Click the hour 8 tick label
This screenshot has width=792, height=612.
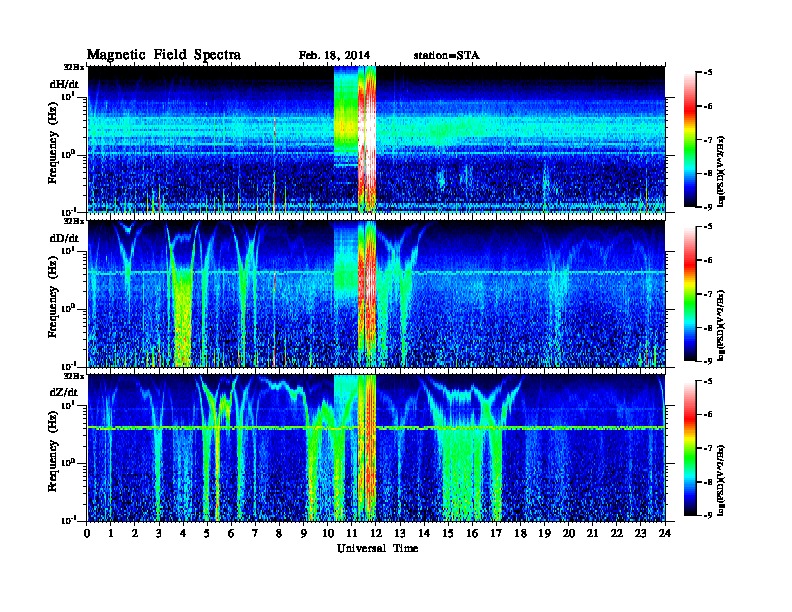tap(279, 533)
